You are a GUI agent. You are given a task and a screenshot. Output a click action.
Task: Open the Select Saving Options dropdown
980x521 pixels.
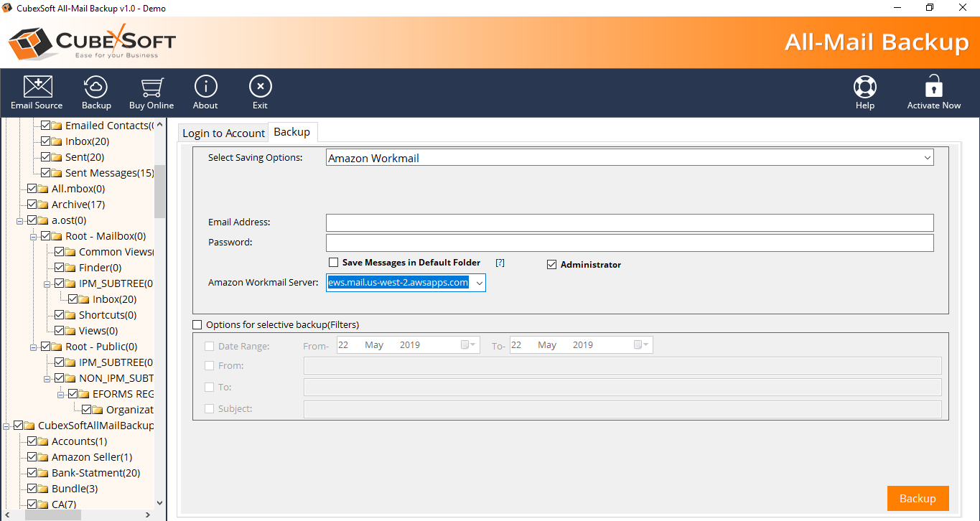point(927,158)
